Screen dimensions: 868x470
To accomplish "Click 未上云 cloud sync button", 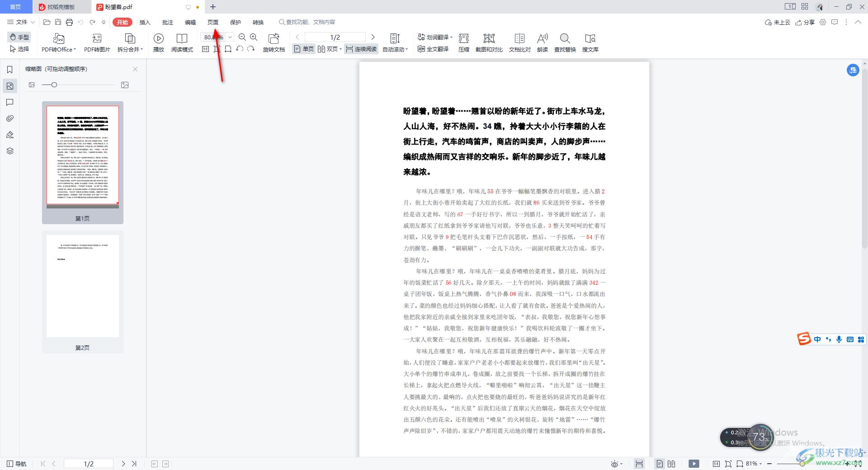I will pos(777,22).
